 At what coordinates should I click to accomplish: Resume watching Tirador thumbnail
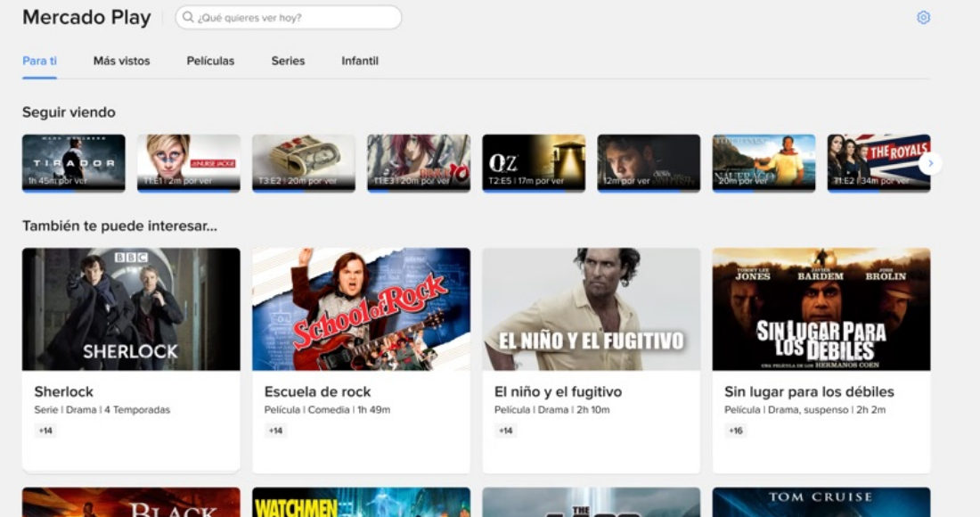click(x=73, y=162)
